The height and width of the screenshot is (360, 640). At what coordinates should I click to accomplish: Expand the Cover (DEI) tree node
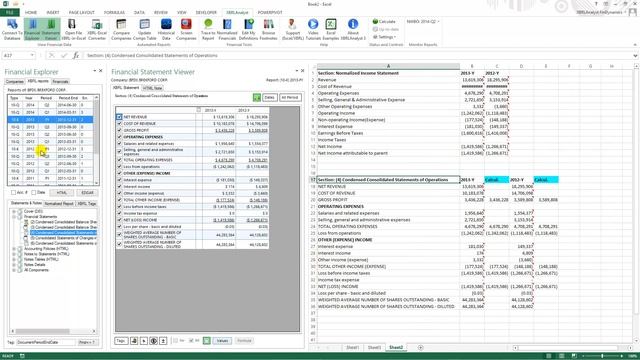[x=14, y=211]
